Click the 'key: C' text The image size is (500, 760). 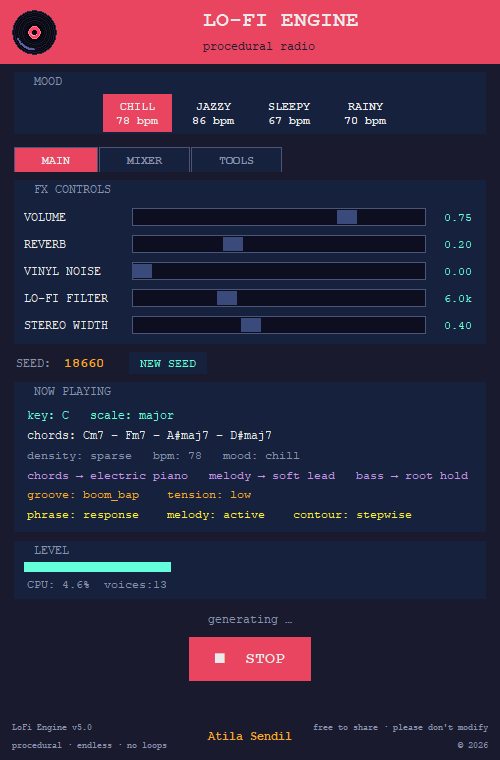click(x=48, y=415)
